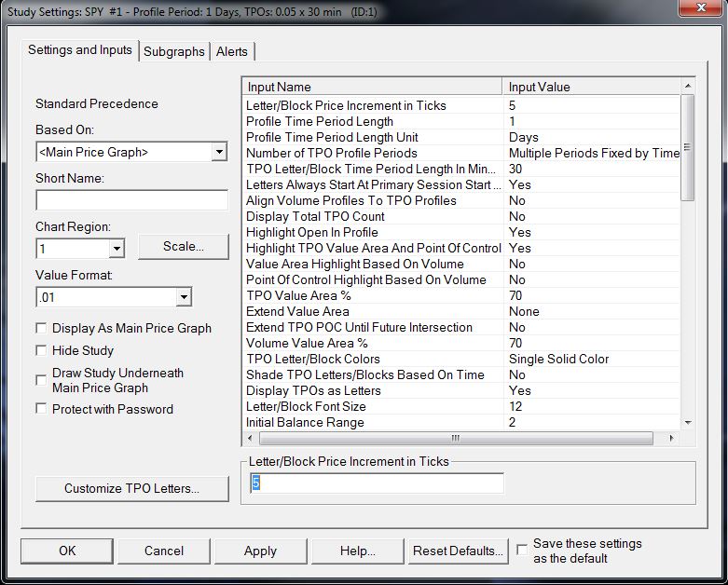Click the list's scroll up arrow
Viewport: 728px width, 585px height.
click(688, 86)
